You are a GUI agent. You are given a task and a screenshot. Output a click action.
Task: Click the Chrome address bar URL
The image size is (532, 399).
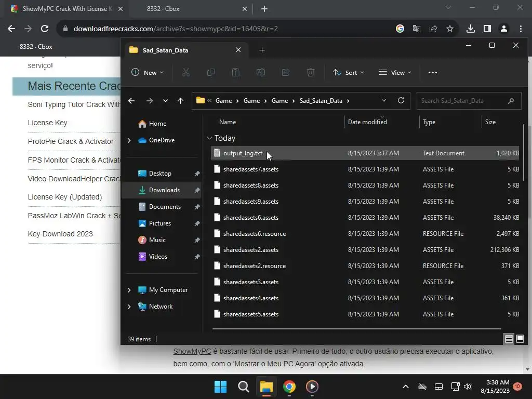[x=176, y=29]
